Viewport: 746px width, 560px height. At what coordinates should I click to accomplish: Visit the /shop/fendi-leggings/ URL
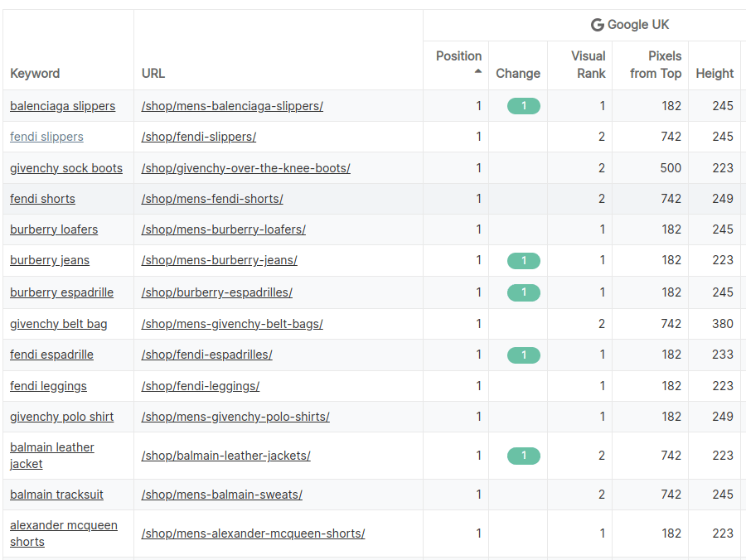click(x=201, y=386)
